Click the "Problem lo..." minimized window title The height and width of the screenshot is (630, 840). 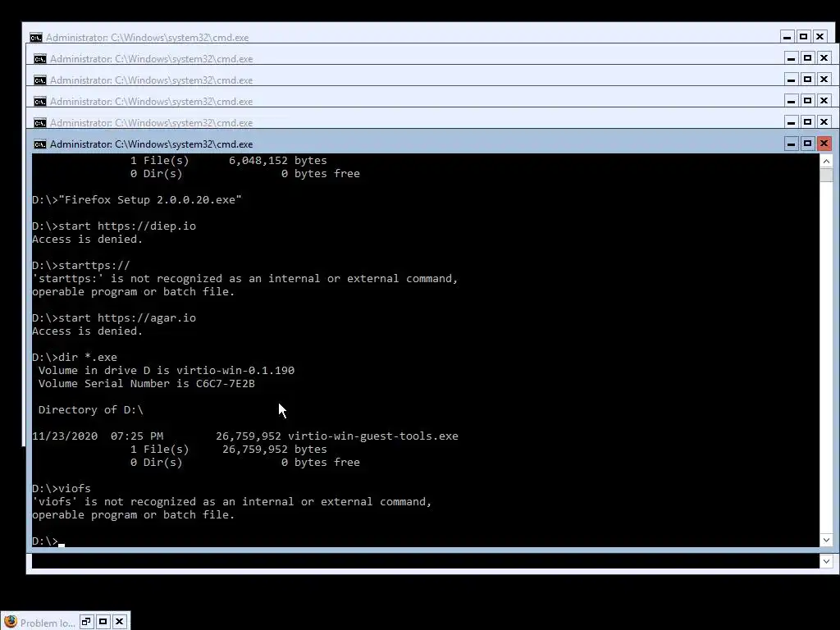pos(48,623)
